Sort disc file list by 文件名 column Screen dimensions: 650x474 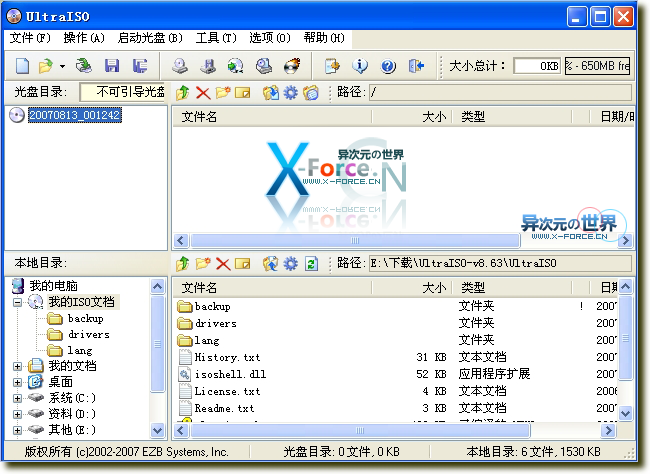tap(272, 117)
